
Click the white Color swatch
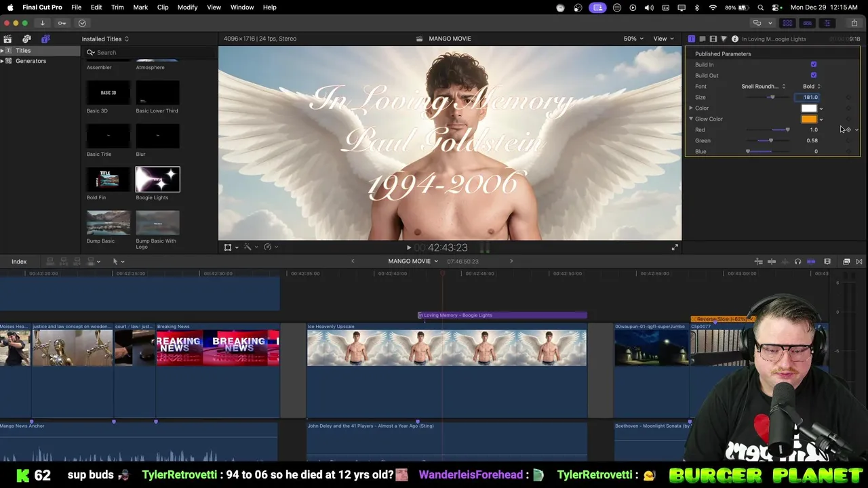[809, 108]
